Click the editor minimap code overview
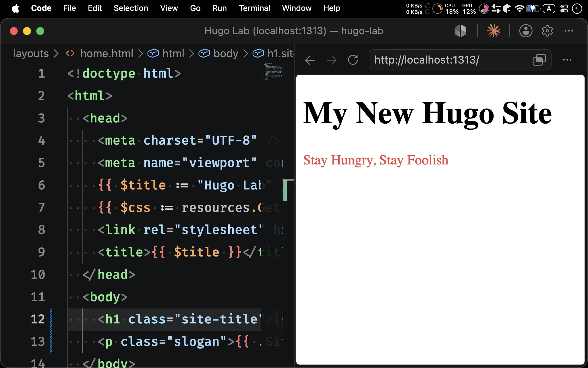588x368 pixels. (272, 71)
